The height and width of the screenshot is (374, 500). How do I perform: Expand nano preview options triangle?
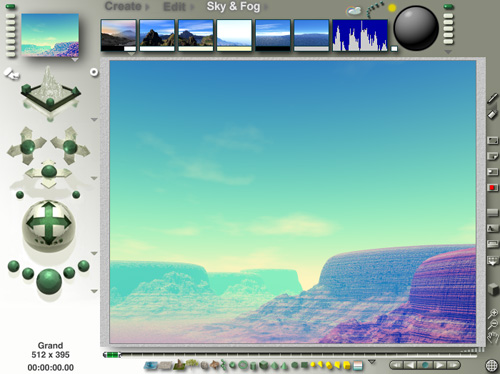tap(75, 60)
